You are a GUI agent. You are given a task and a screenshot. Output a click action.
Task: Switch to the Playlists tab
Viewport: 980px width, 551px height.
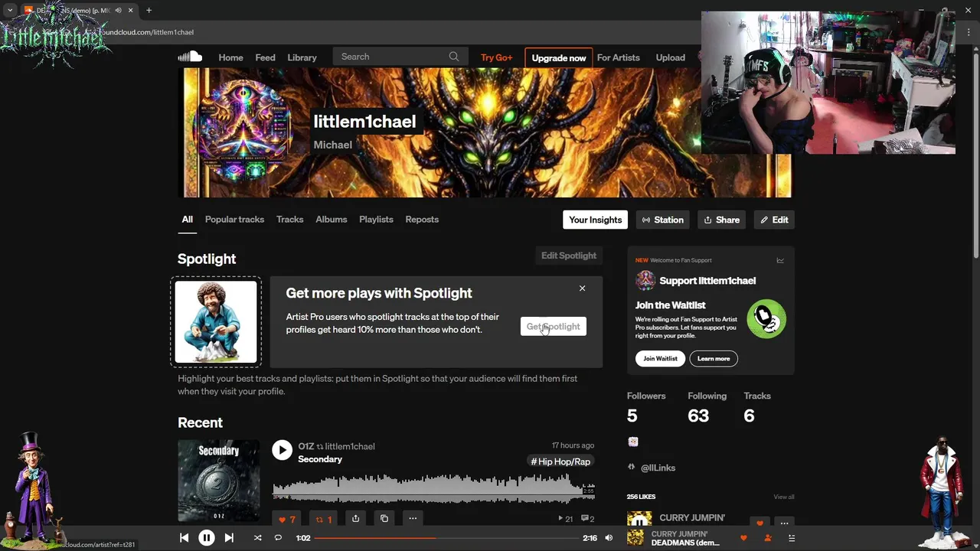pos(376,220)
